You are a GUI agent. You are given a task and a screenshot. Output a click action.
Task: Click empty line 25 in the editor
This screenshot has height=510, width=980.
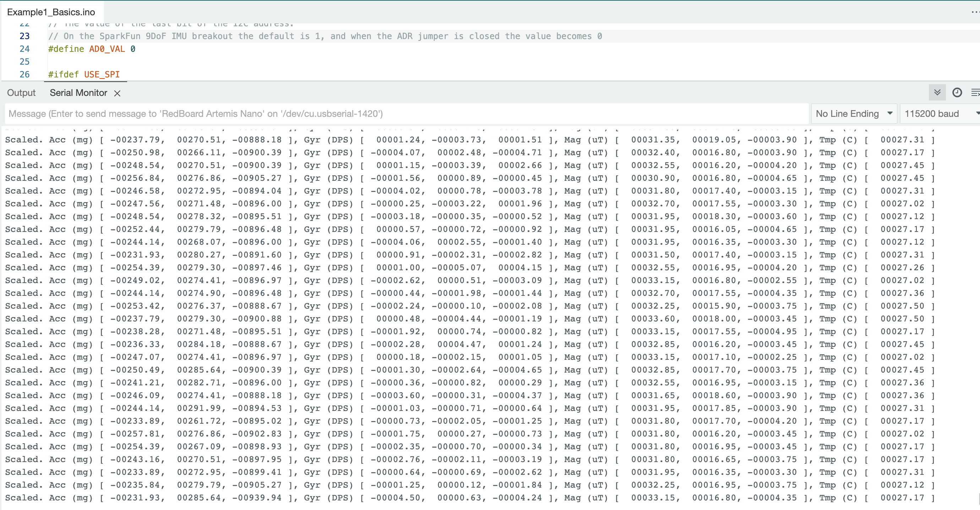pos(228,62)
